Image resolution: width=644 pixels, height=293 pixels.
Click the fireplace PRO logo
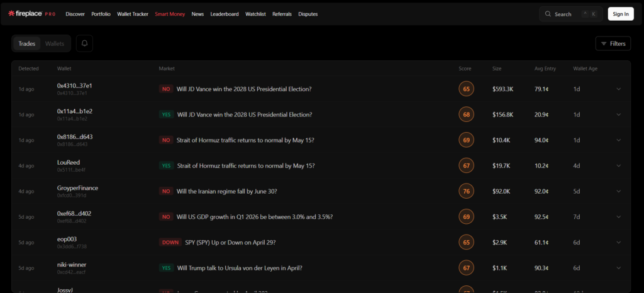tap(31, 14)
